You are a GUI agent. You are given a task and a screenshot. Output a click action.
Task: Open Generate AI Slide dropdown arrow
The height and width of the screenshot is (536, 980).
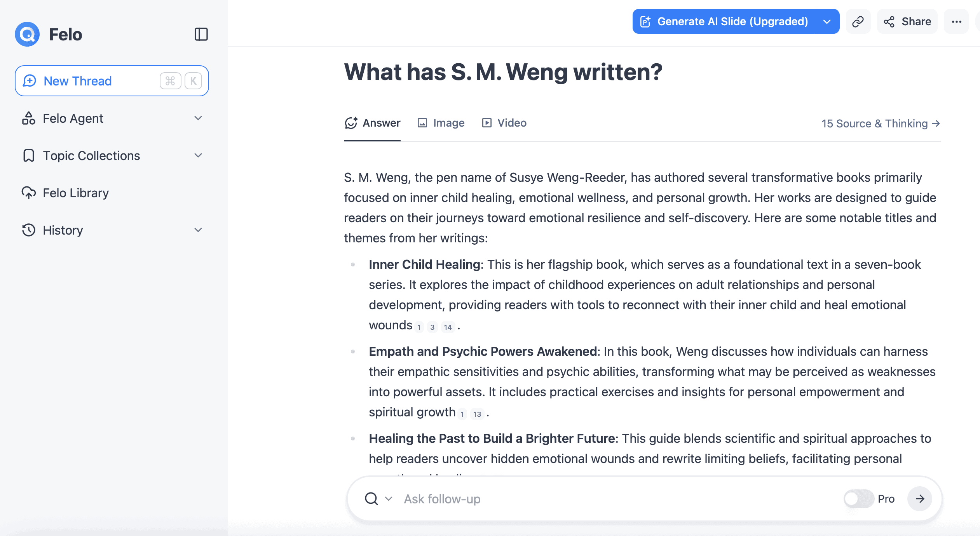tap(827, 21)
